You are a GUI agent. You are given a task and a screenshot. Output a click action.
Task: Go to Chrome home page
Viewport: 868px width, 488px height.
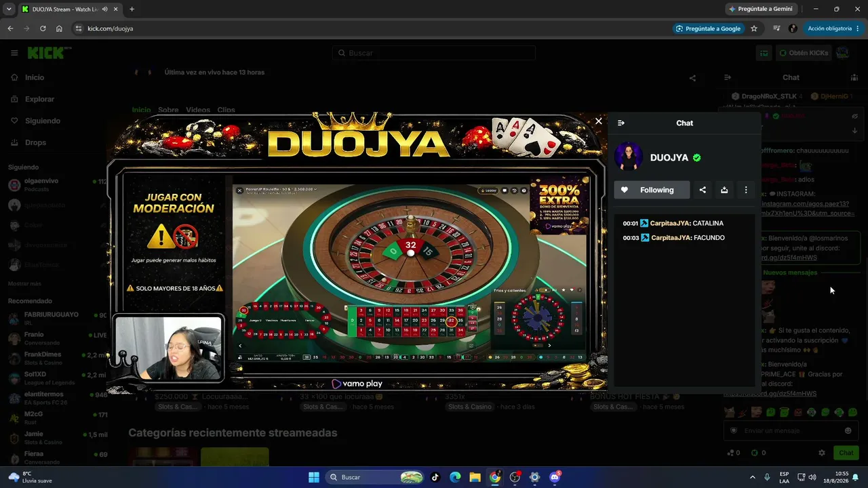coord(59,28)
